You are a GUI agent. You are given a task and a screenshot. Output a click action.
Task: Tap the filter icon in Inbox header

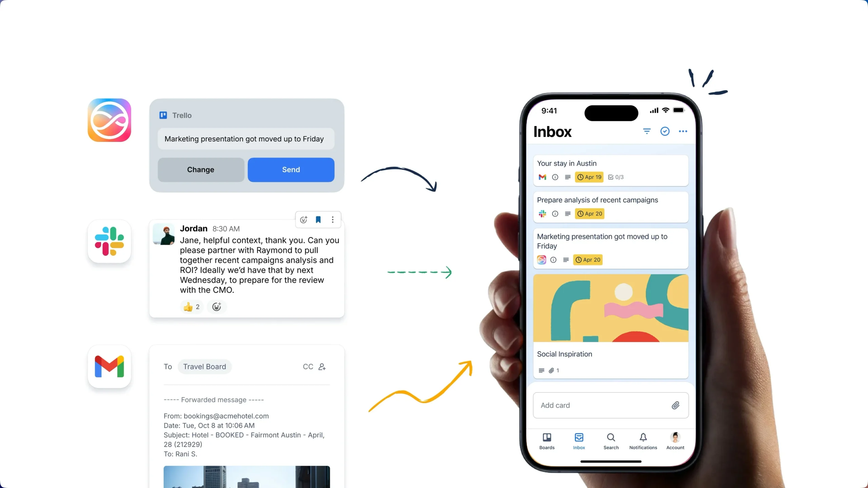pos(647,131)
